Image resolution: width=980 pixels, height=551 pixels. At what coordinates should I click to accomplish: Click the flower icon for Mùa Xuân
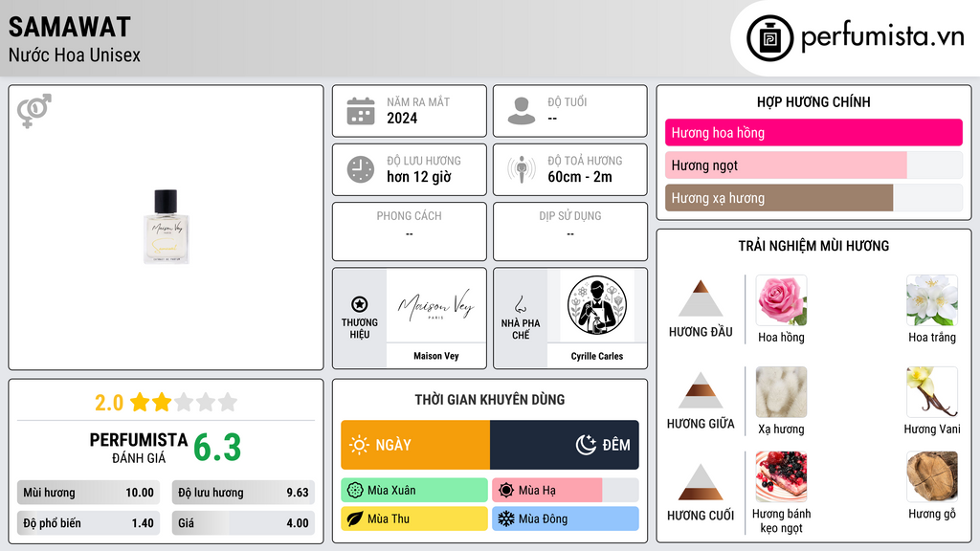[x=355, y=491]
